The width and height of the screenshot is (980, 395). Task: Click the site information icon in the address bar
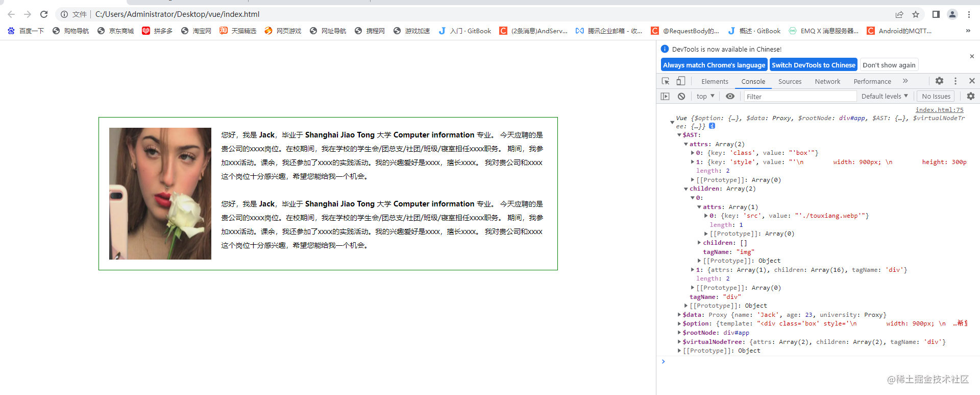(x=64, y=14)
